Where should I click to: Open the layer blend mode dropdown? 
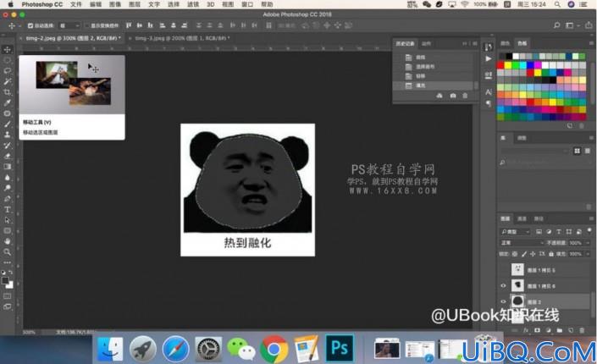pos(522,243)
